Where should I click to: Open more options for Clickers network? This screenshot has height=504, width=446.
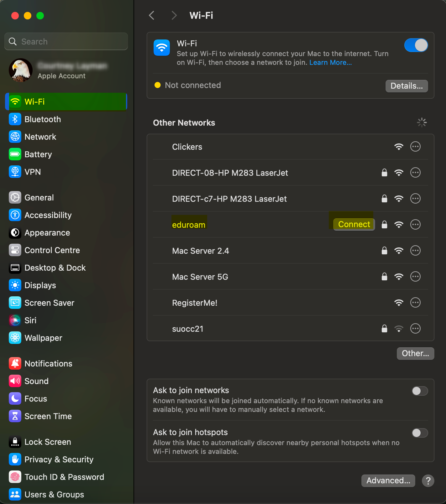point(415,147)
